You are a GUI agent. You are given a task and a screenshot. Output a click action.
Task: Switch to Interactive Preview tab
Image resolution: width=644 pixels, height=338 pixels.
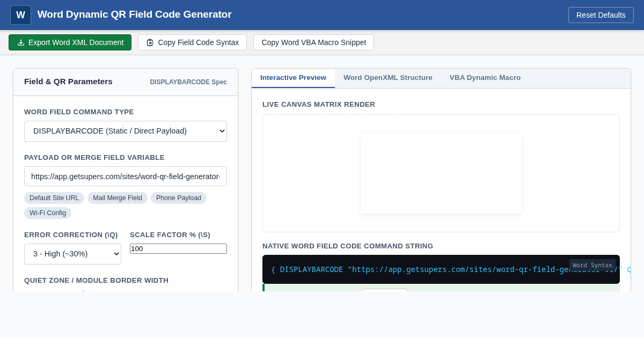pyautogui.click(x=293, y=78)
